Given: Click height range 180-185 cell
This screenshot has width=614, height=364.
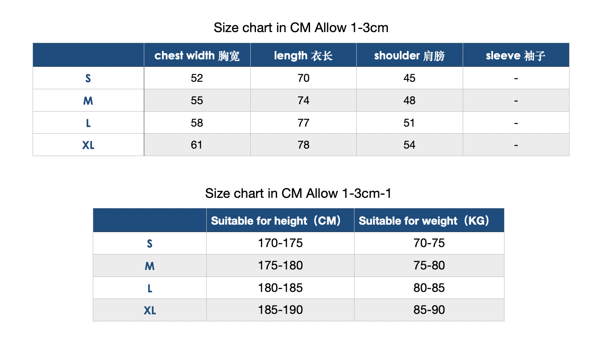Looking at the screenshot, I should coord(280,288).
